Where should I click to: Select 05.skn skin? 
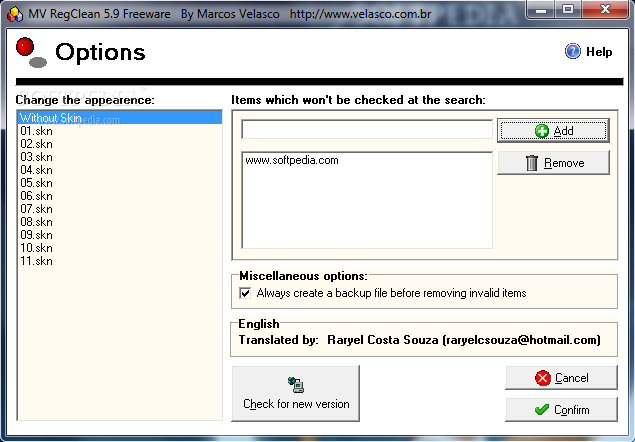120,183
